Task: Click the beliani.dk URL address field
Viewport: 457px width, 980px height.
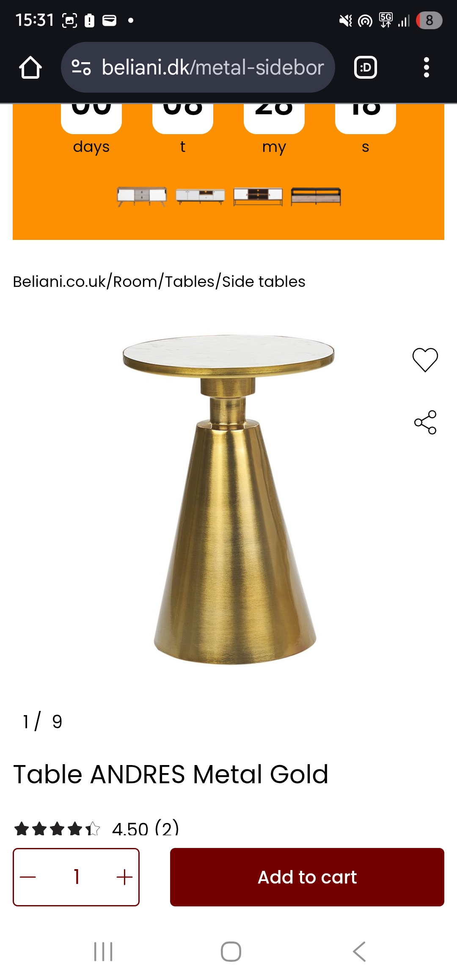Action: coord(213,67)
